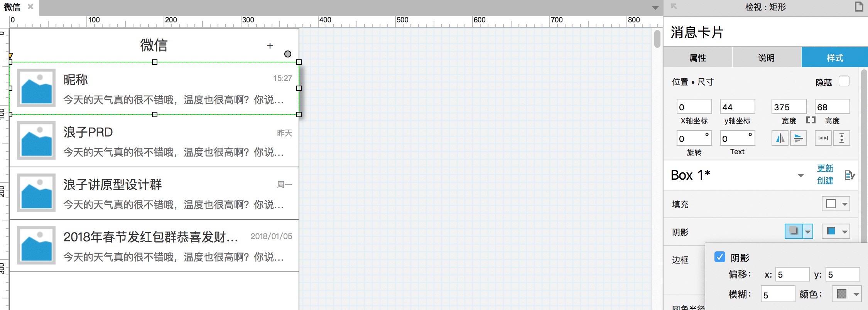868x310 pixels.
Task: Select the 2018年春节发红包群恭喜发财 title
Action: (151, 237)
